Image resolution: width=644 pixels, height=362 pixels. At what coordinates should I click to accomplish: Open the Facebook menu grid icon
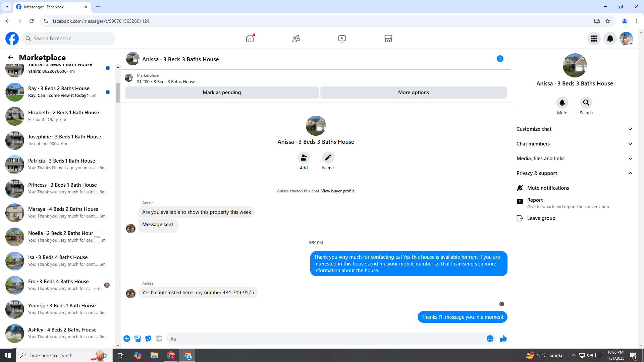coord(594,39)
